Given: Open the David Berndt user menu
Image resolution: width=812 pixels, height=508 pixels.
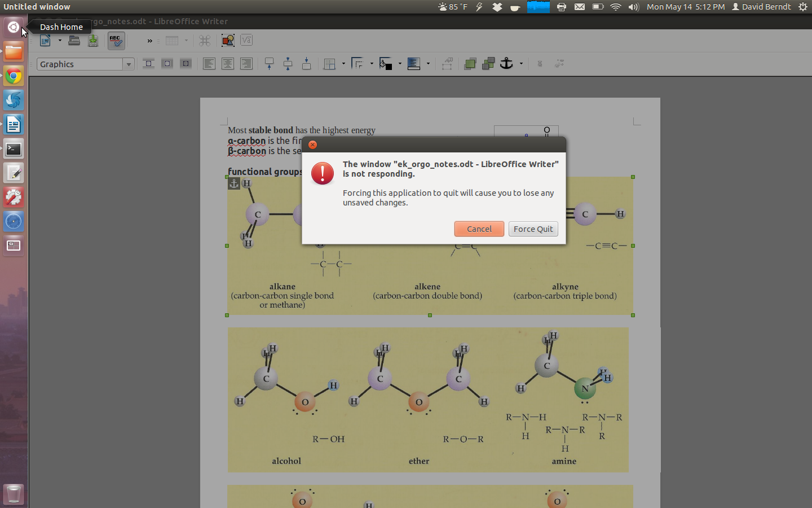Looking at the screenshot, I should click(761, 7).
